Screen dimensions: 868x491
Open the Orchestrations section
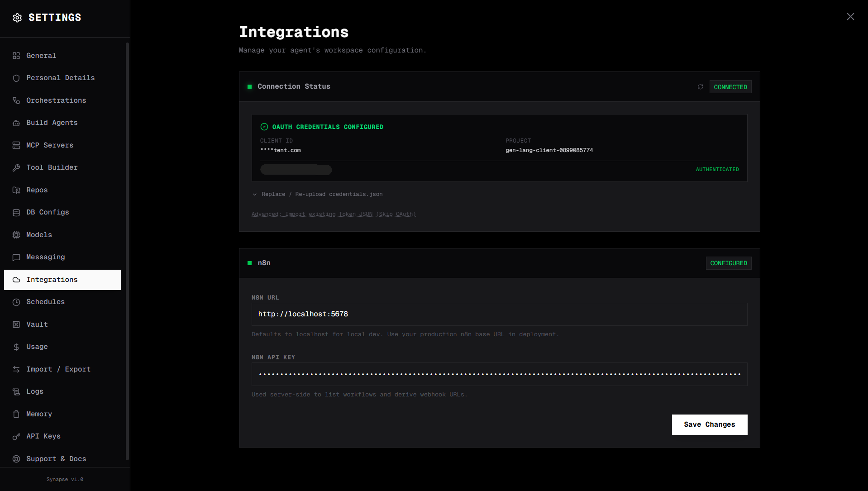click(62, 100)
